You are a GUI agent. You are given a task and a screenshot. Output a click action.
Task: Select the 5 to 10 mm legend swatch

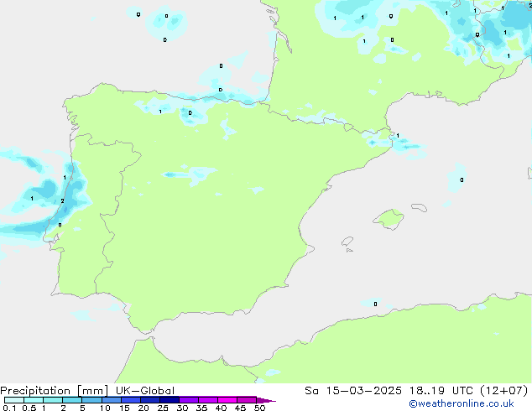tap(91, 400)
